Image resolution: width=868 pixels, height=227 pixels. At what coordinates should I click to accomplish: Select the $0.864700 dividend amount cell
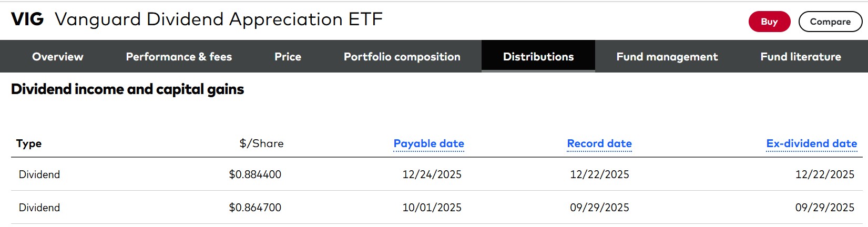pos(255,208)
